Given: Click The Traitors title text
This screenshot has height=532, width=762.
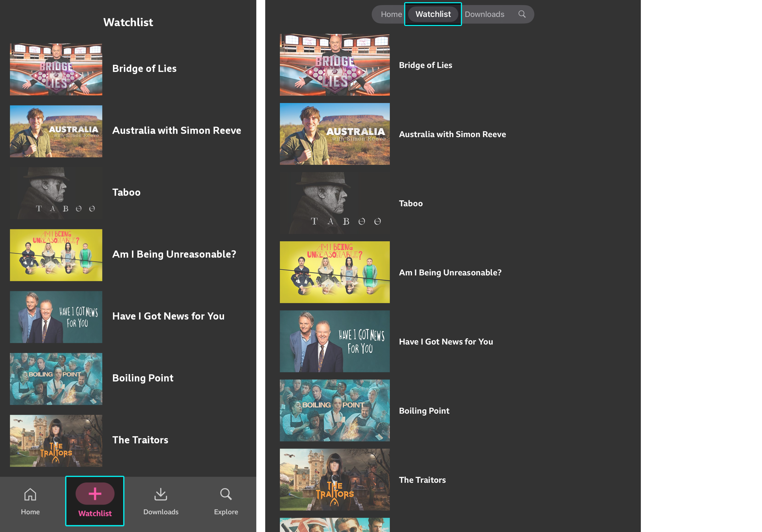Looking at the screenshot, I should coord(140,440).
